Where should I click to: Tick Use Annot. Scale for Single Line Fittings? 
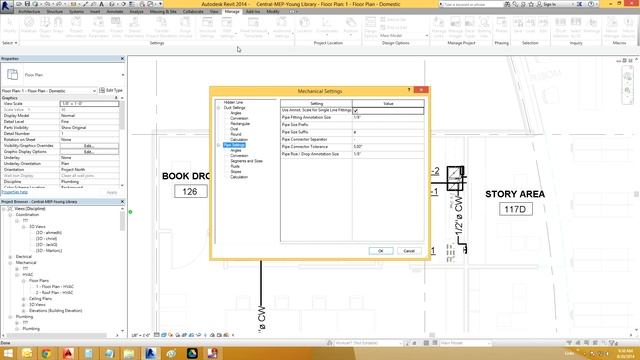coord(356,111)
